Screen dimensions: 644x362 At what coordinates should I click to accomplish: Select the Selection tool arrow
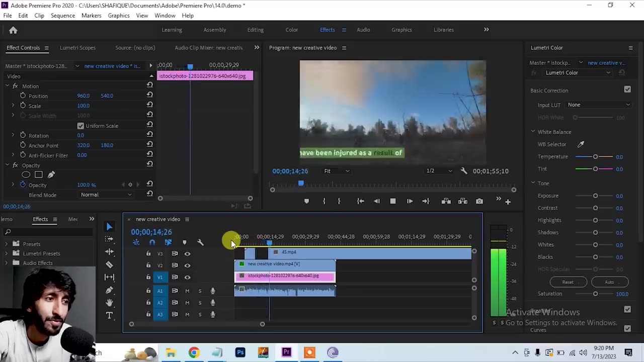tap(109, 227)
